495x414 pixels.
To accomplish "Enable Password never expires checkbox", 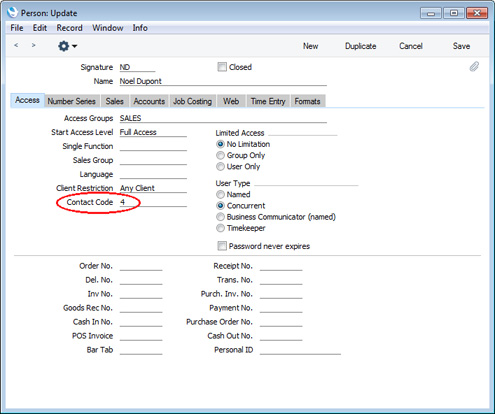I will (222, 246).
